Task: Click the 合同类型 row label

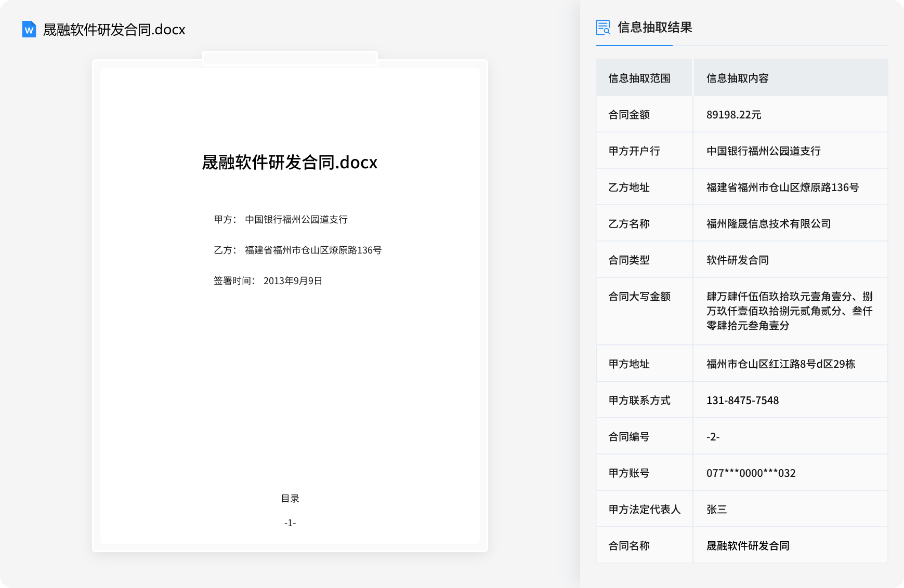Action: pos(629,260)
